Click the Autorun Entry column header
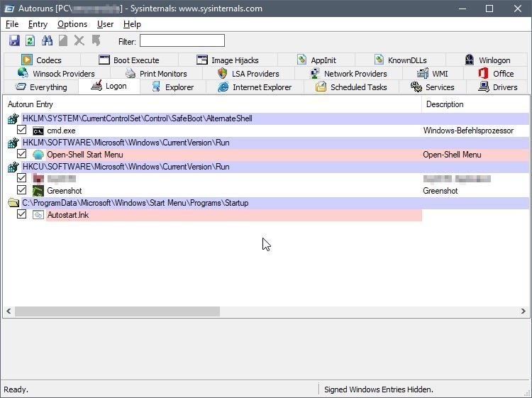Image resolution: width=532 pixels, height=398 pixels. point(212,104)
